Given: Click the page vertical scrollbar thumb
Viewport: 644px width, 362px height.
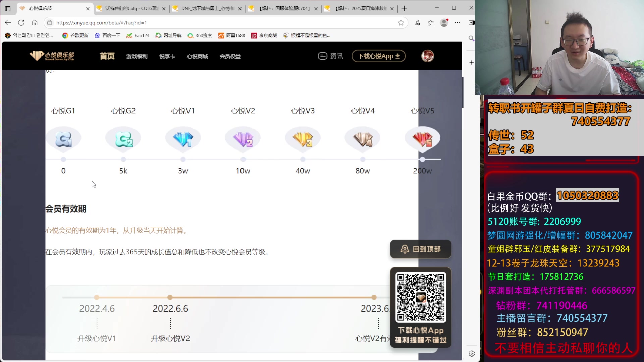Looking at the screenshot, I should pyautogui.click(x=463, y=92).
